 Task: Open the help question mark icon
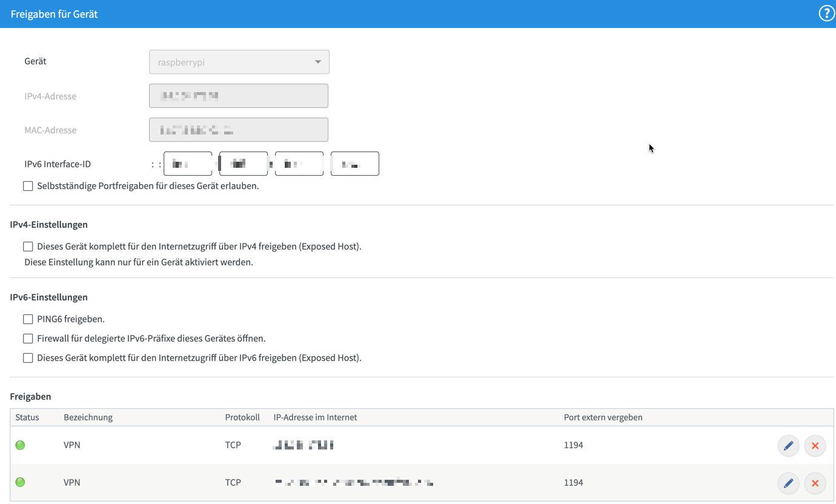[x=826, y=13]
